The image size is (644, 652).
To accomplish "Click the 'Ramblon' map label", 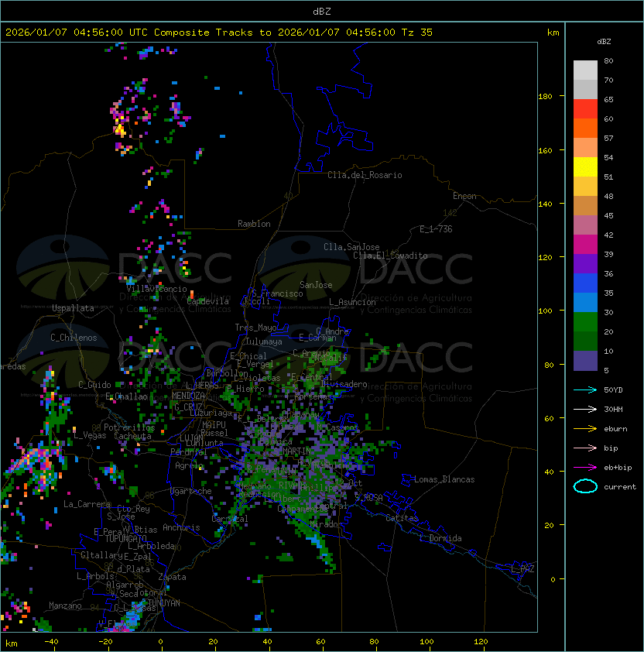I will click(x=254, y=224).
